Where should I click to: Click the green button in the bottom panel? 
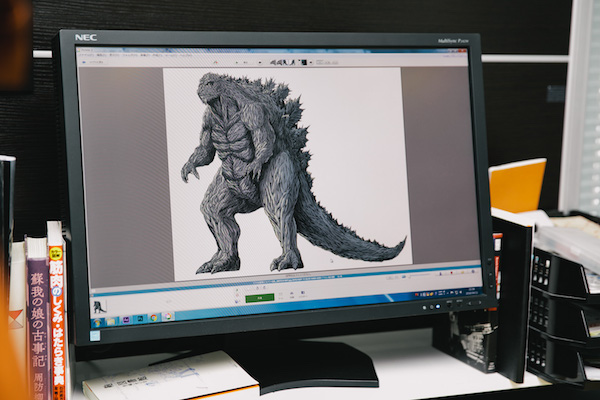[259, 297]
